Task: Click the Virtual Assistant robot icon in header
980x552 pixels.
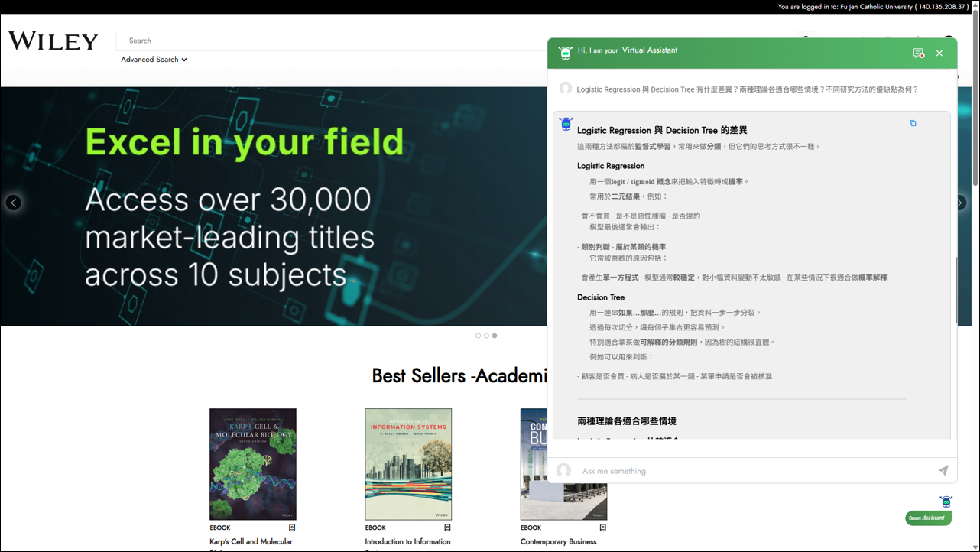Action: pos(565,53)
